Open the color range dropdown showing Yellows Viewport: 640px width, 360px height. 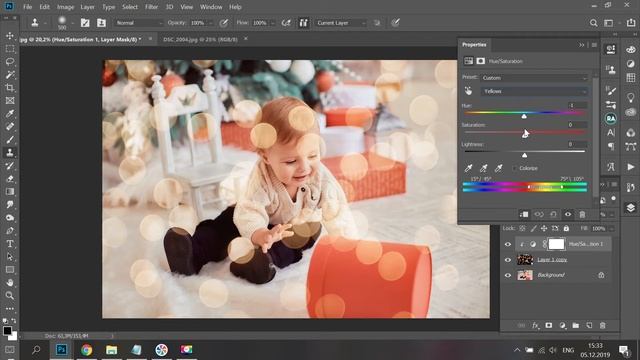click(x=534, y=91)
